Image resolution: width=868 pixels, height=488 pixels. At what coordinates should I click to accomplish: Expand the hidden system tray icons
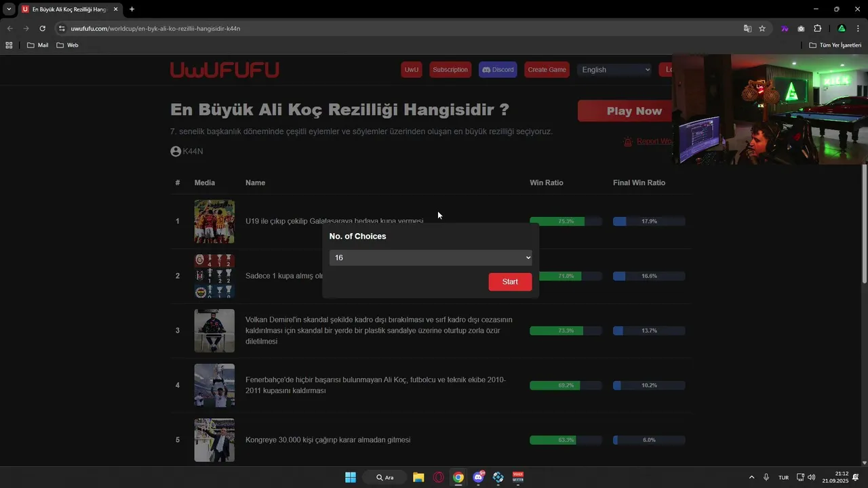(x=751, y=477)
